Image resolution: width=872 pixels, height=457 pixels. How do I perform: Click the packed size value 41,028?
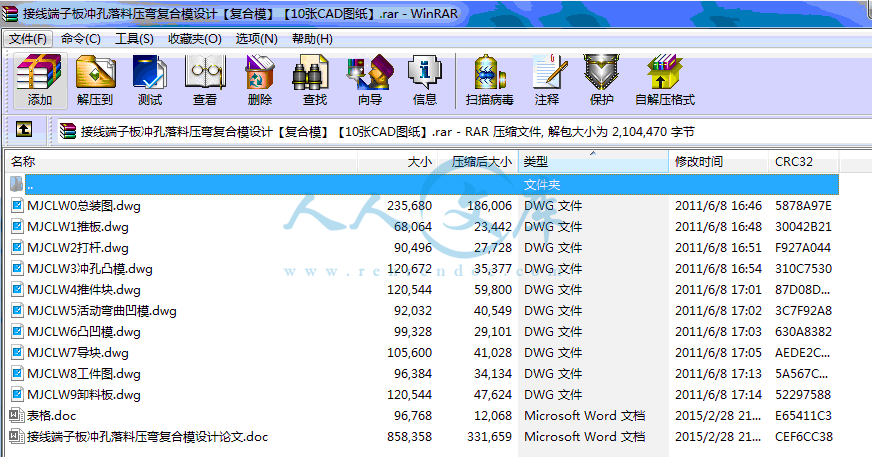(x=493, y=352)
